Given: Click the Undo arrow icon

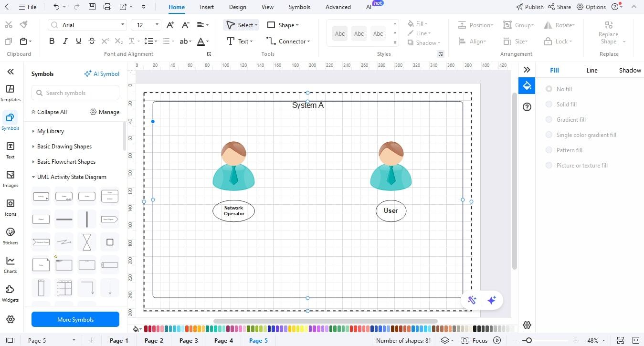Looking at the screenshot, I should pos(56,7).
